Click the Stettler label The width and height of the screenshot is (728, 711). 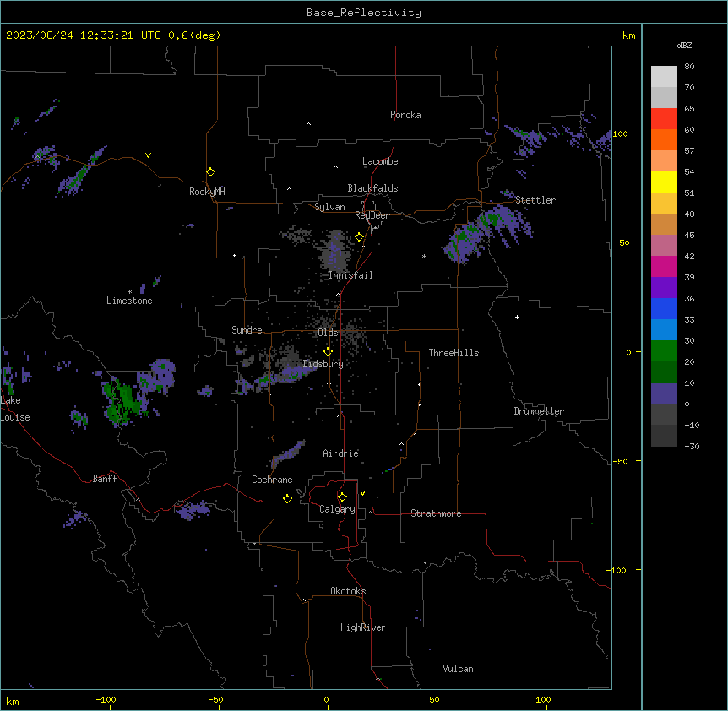click(535, 200)
